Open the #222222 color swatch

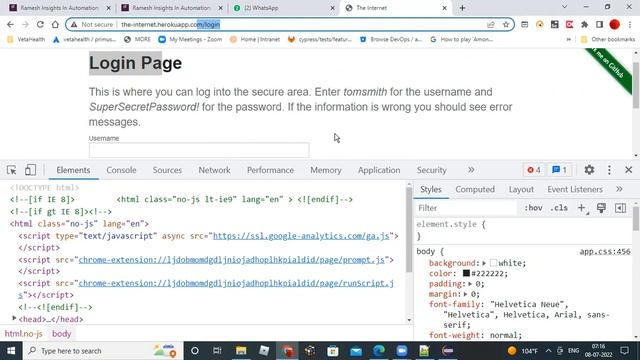[466, 273]
